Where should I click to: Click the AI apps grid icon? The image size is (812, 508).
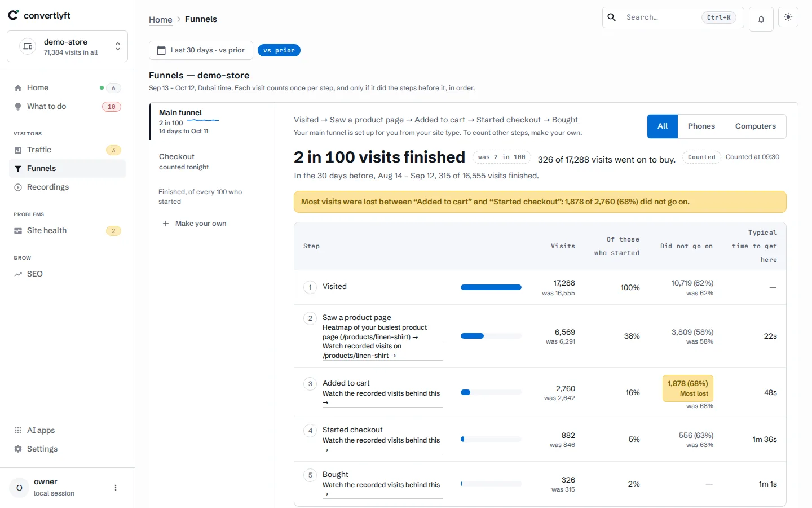[18, 430]
